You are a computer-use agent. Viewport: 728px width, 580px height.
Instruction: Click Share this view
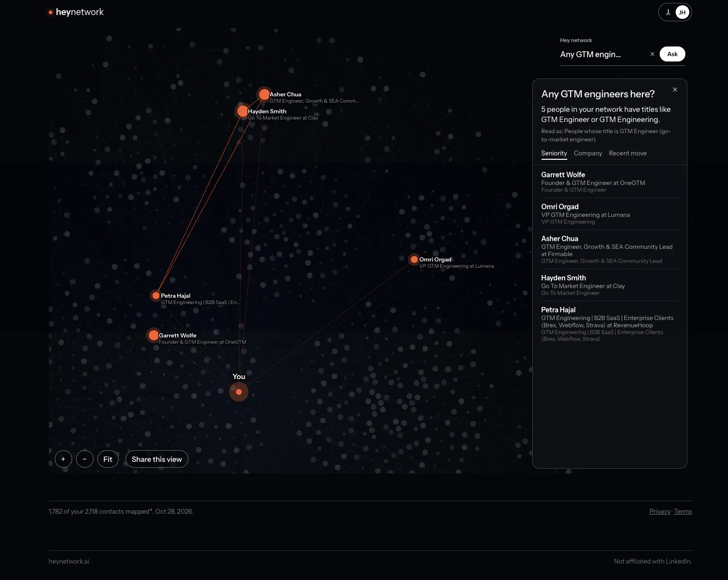(157, 459)
